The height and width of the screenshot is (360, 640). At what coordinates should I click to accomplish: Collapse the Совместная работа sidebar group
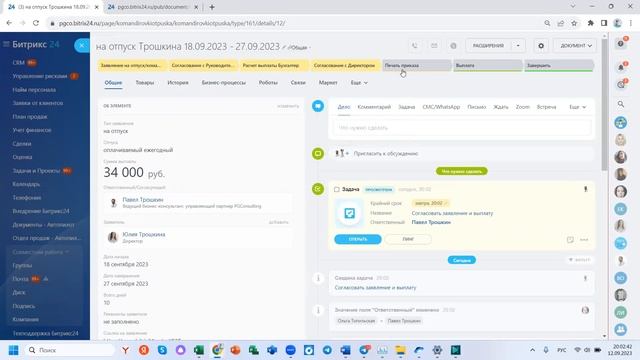pyautogui.click(x=41, y=252)
